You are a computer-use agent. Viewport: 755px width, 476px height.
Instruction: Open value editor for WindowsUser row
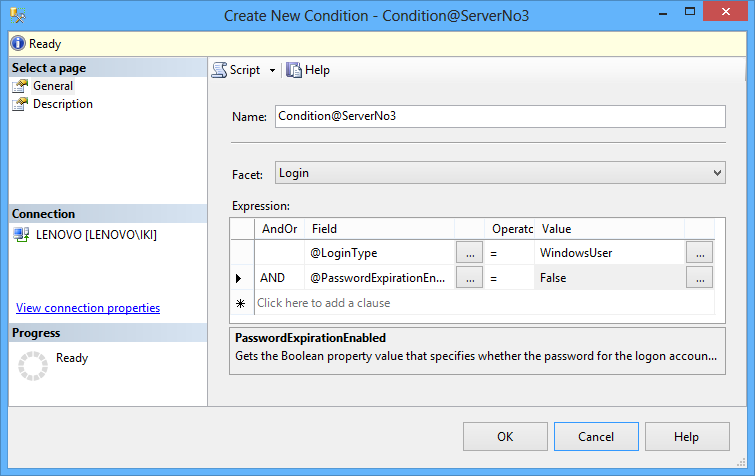coord(698,253)
